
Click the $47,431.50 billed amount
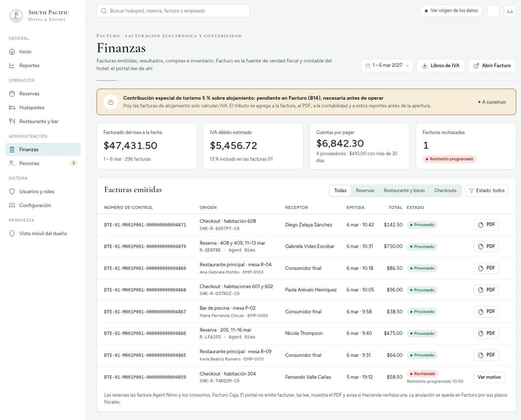tap(130, 146)
